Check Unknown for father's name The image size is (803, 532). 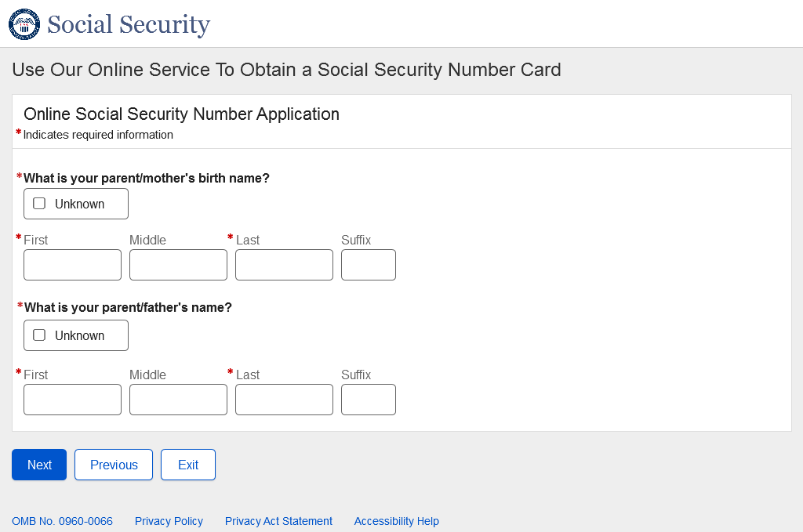coord(39,335)
